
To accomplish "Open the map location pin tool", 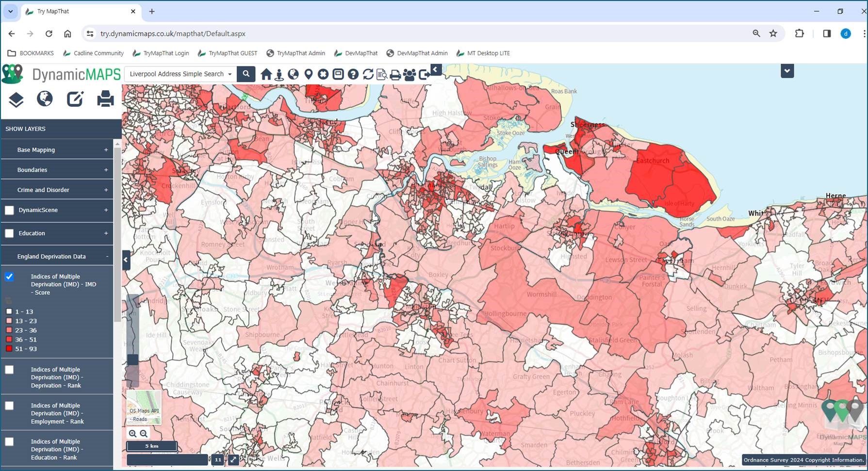I will pyautogui.click(x=308, y=74).
